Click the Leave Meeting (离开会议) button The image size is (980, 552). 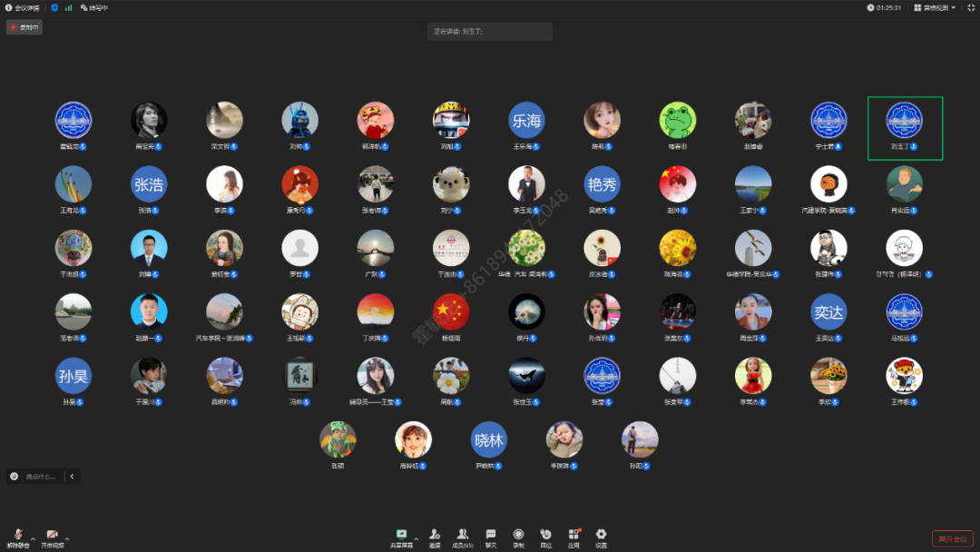coord(952,538)
